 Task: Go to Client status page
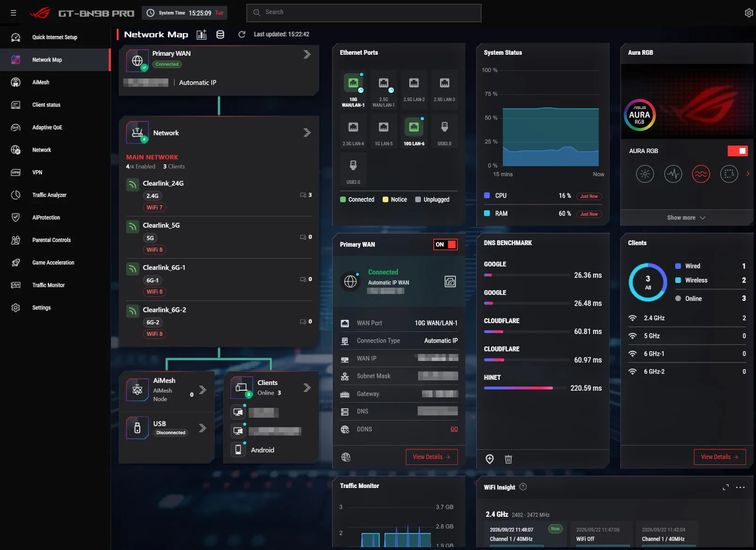pos(55,105)
